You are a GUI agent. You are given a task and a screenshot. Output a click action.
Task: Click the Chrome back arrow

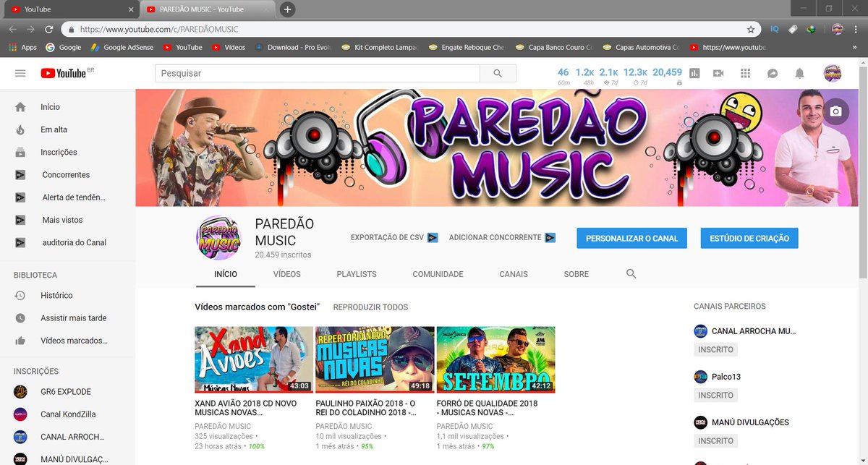12,30
